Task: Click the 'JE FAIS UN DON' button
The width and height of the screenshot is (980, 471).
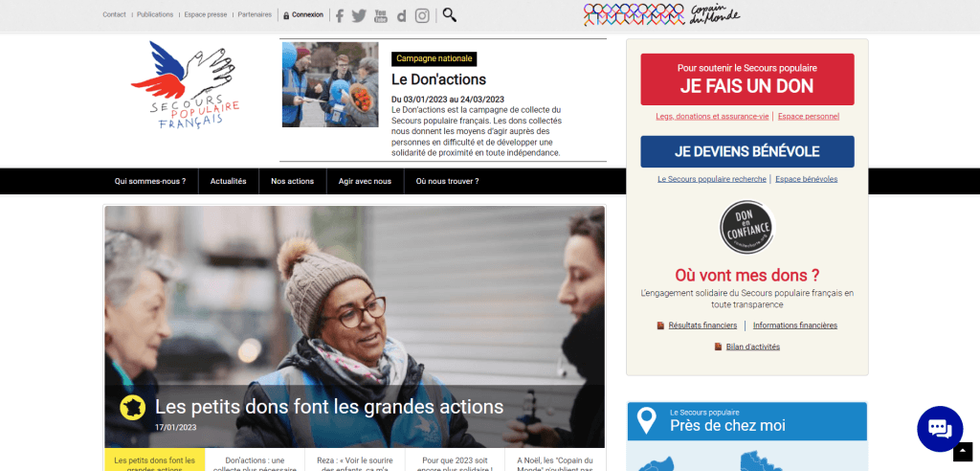Action: [746, 79]
